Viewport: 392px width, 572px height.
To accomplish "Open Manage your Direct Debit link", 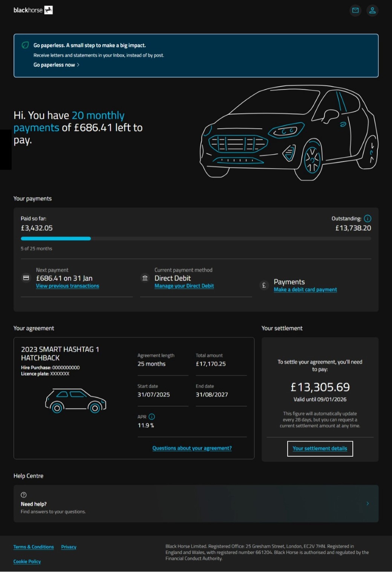I will (x=184, y=286).
